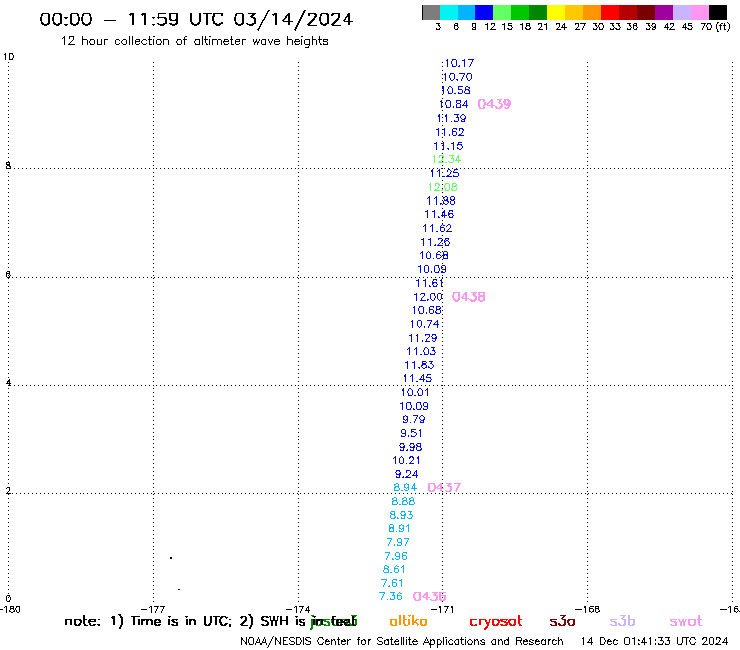Click the generation timestamp '14 Dec 01:41:33 UTC 2024'
740x650 pixels.
pyautogui.click(x=654, y=642)
